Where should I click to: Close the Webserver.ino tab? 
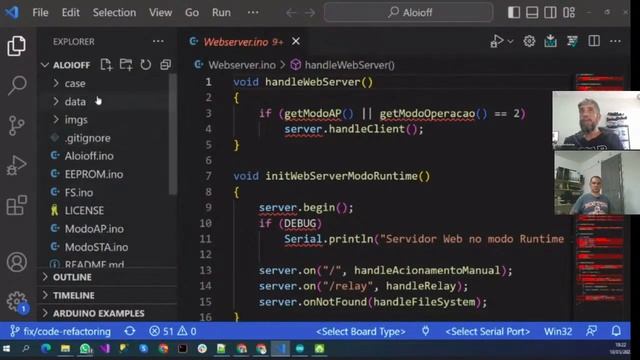click(296, 41)
